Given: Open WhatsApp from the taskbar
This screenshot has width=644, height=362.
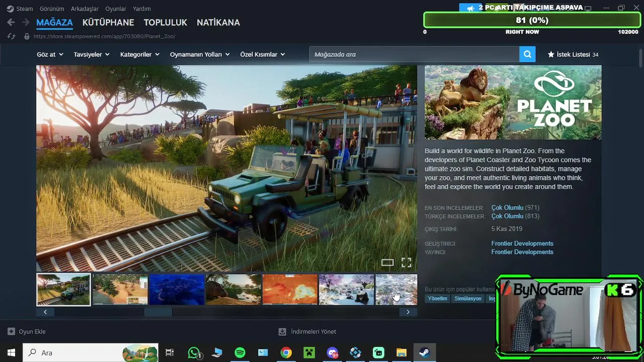Looking at the screenshot, I should [x=194, y=352].
